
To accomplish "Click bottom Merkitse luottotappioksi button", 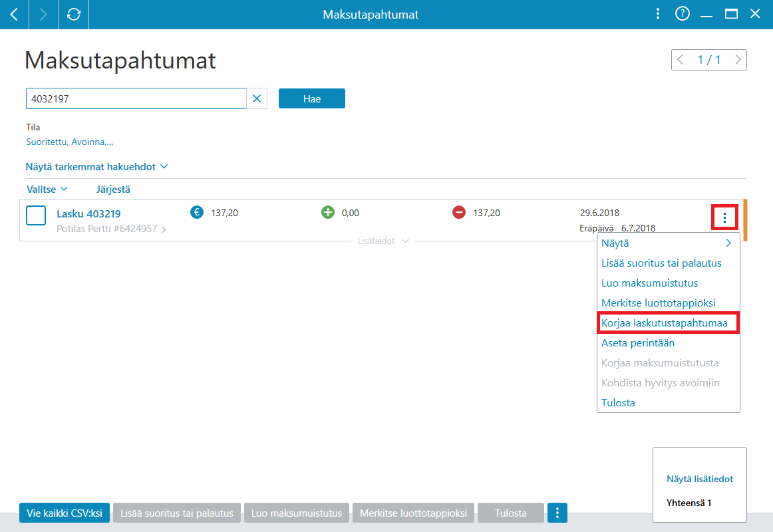I will pyautogui.click(x=413, y=513).
